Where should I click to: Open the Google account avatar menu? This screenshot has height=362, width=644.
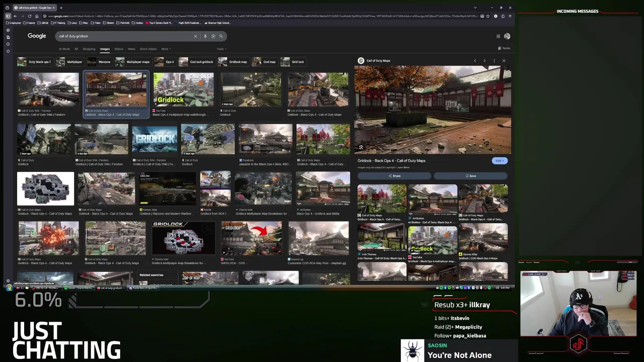507,36
